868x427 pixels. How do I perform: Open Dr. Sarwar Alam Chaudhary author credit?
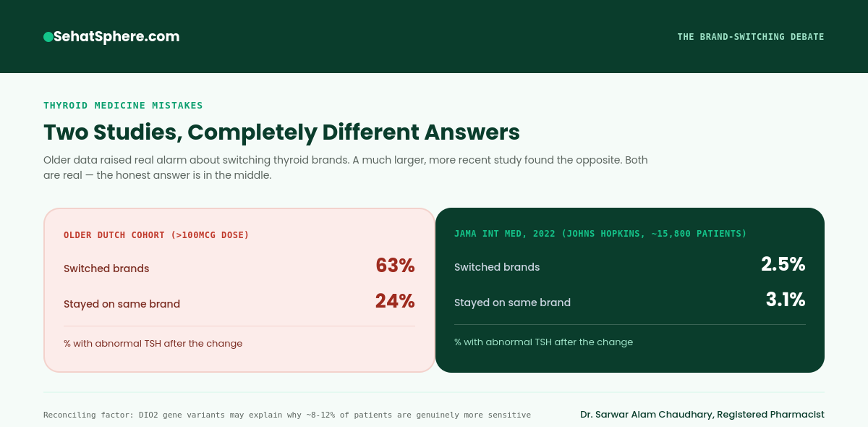tap(702, 415)
